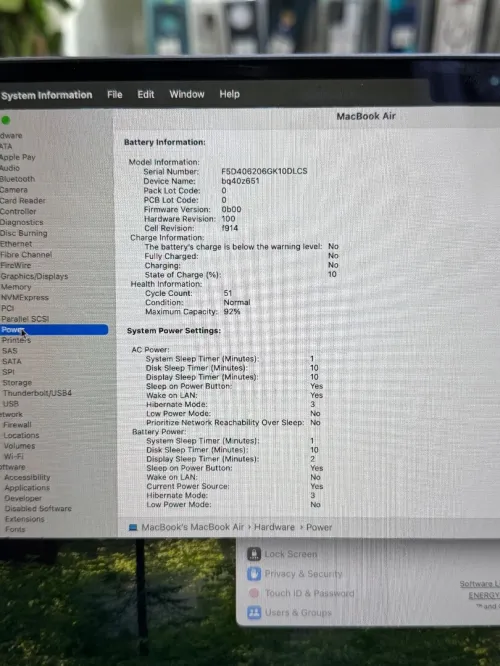Click the Battery Information heading
Viewport: 500px width, 666px height.
(x=165, y=142)
